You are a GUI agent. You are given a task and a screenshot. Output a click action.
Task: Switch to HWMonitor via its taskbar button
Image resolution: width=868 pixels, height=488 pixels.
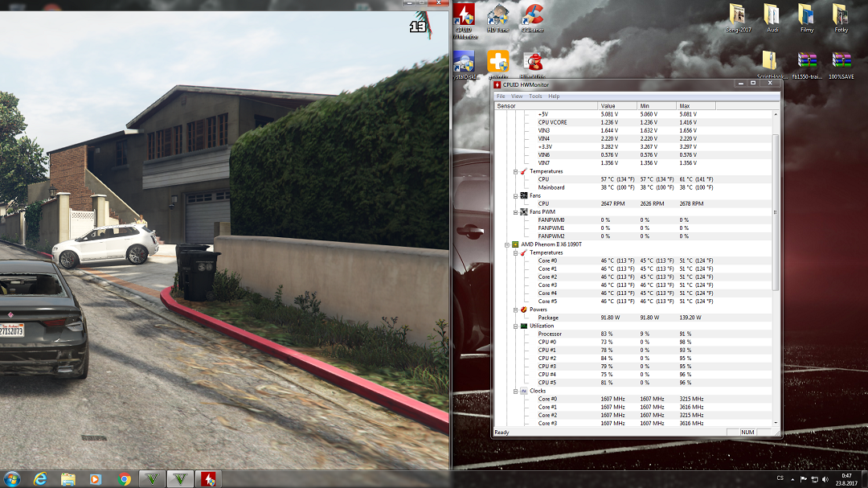[208, 479]
